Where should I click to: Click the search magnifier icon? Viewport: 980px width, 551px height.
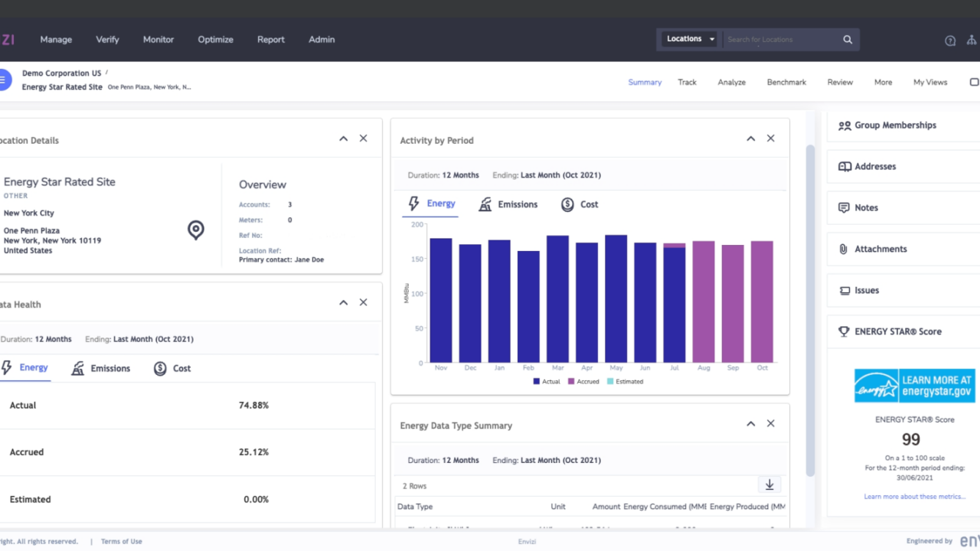point(848,40)
